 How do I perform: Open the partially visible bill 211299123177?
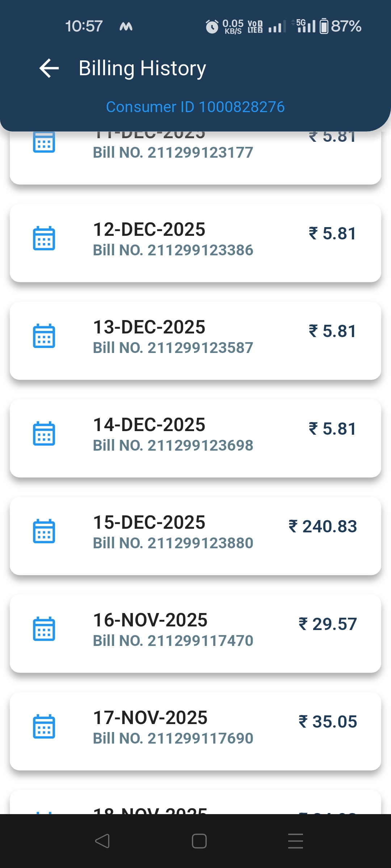click(x=173, y=153)
